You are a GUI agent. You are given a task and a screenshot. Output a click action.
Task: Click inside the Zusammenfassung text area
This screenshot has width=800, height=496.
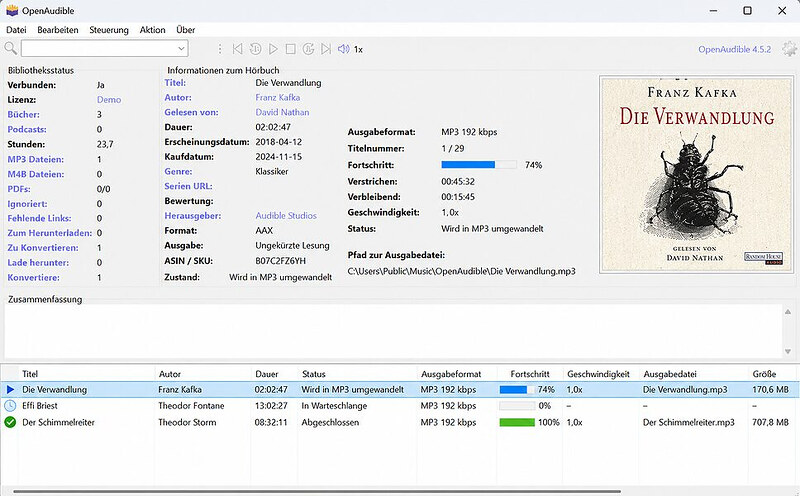point(393,331)
